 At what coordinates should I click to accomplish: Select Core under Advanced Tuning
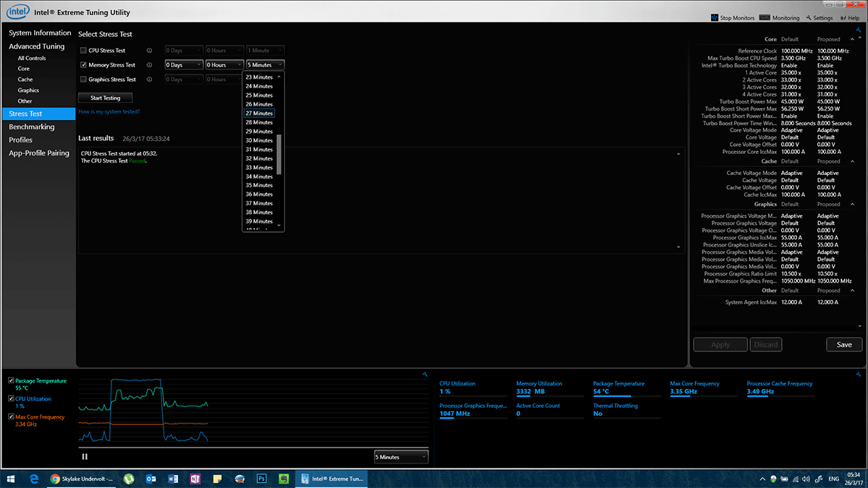click(24, 69)
